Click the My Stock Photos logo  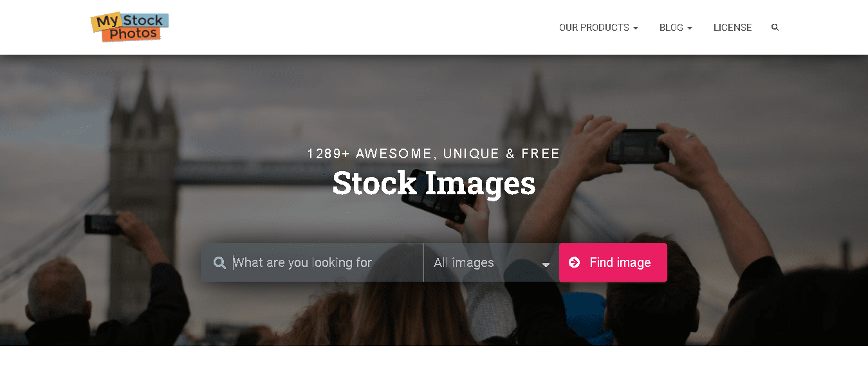129,27
